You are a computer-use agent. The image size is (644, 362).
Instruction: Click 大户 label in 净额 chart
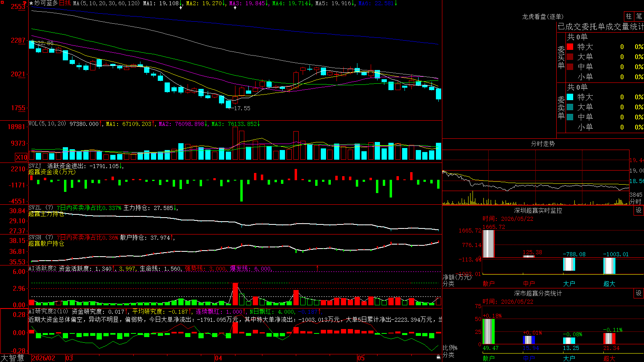click(569, 284)
